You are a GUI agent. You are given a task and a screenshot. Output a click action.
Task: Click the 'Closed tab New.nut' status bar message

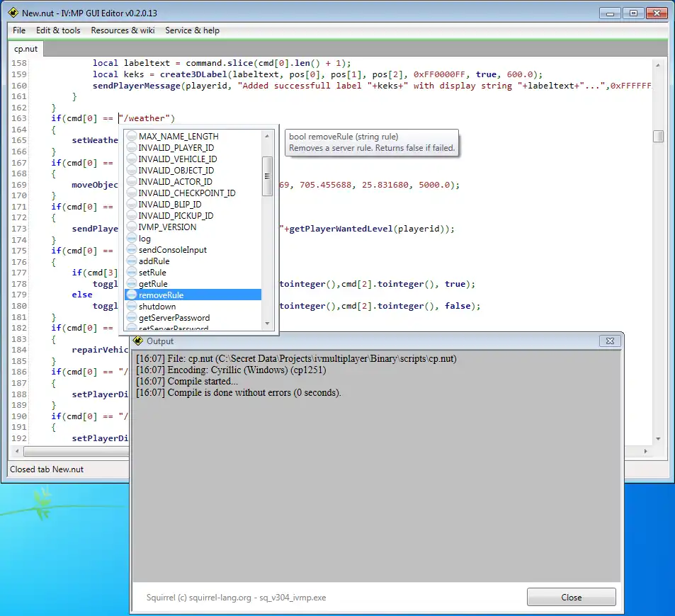click(x=47, y=469)
